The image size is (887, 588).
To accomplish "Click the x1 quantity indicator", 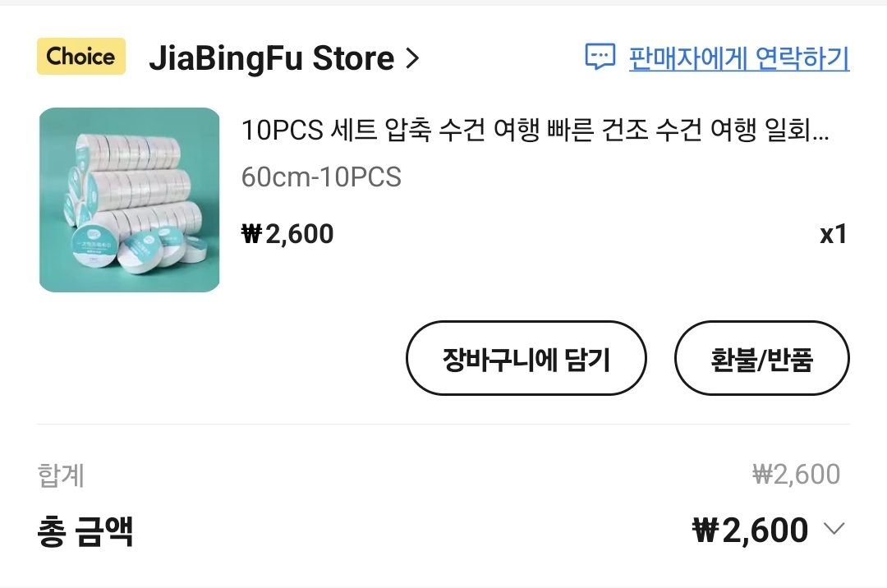I will [834, 234].
